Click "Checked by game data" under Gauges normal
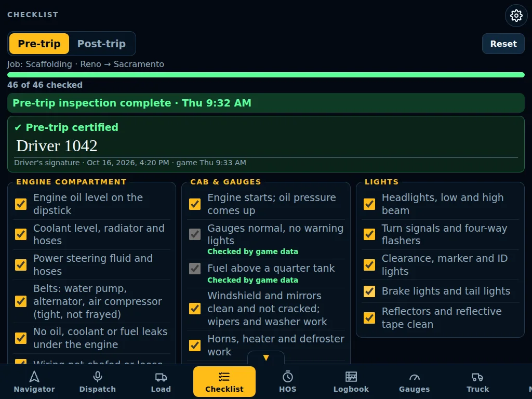 [x=253, y=252]
